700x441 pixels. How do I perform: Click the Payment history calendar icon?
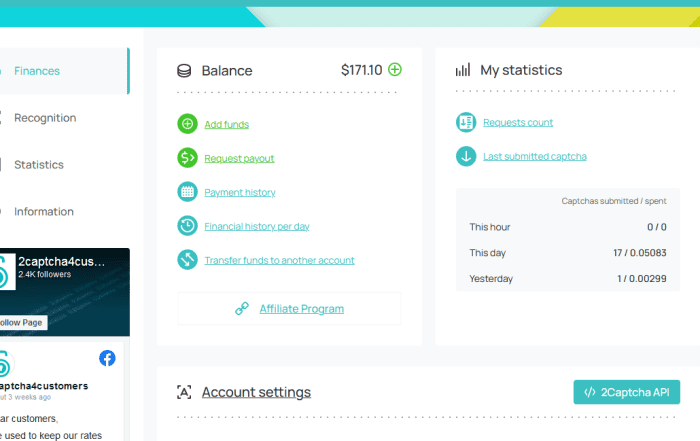point(187,192)
